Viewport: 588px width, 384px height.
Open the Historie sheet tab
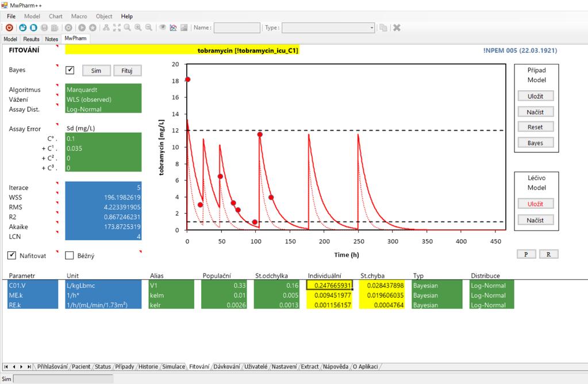click(x=148, y=367)
